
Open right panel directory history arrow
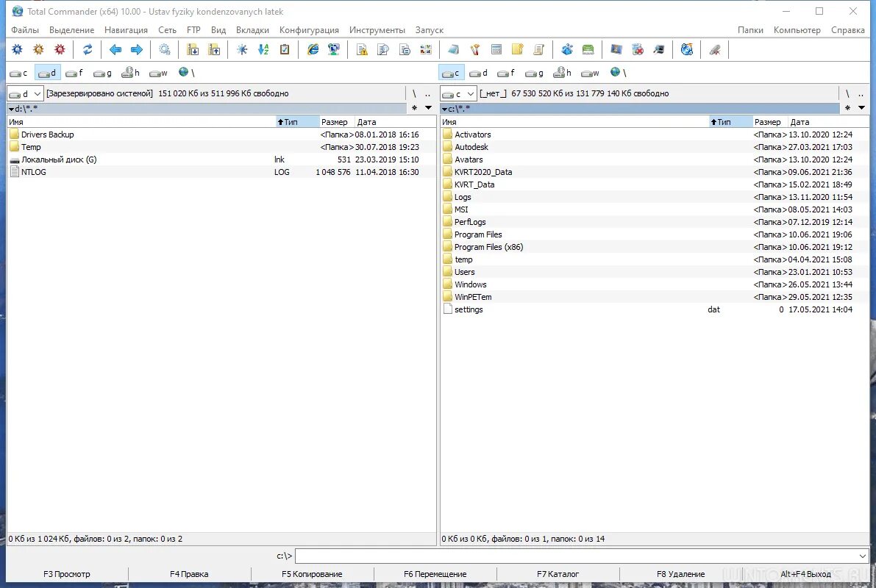pyautogui.click(x=861, y=108)
